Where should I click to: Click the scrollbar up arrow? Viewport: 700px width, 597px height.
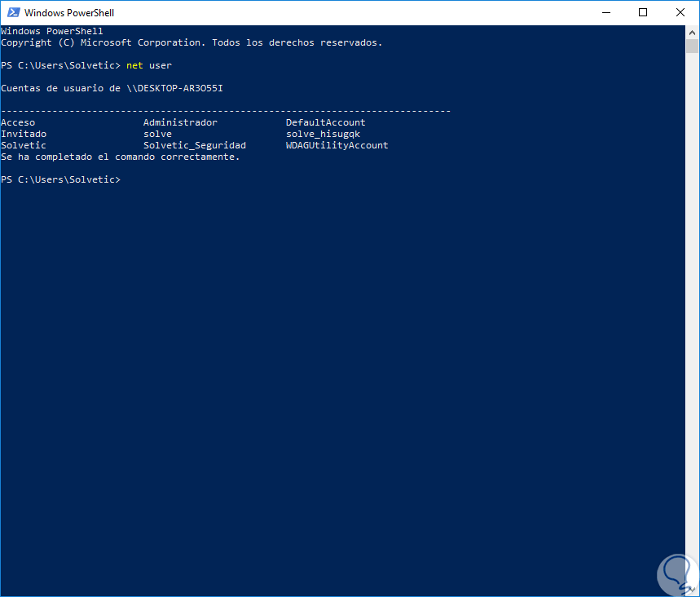pyautogui.click(x=692, y=32)
